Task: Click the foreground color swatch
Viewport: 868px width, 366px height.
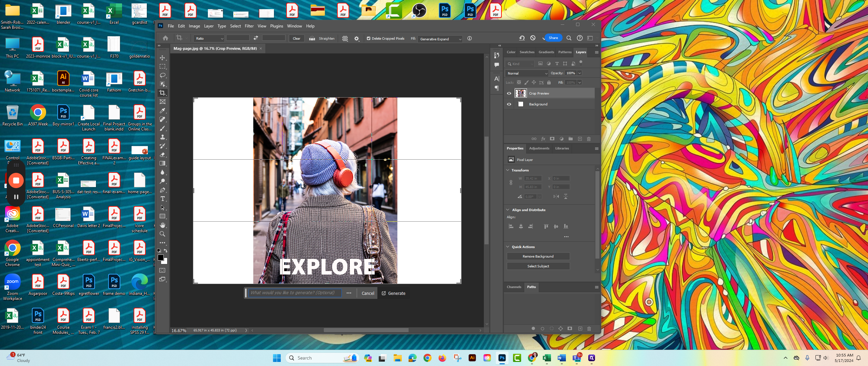Action: pos(161,258)
